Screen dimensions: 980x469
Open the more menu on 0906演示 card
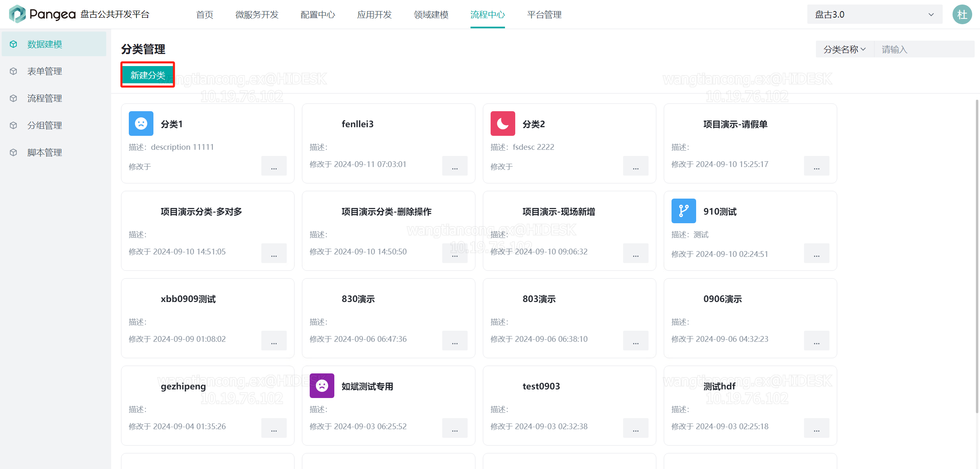click(817, 341)
